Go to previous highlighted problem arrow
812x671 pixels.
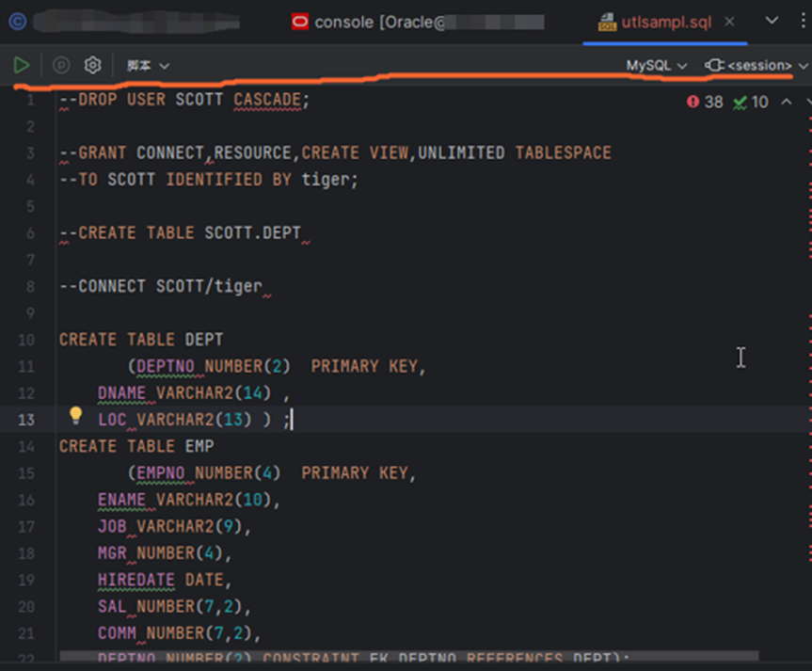787,102
